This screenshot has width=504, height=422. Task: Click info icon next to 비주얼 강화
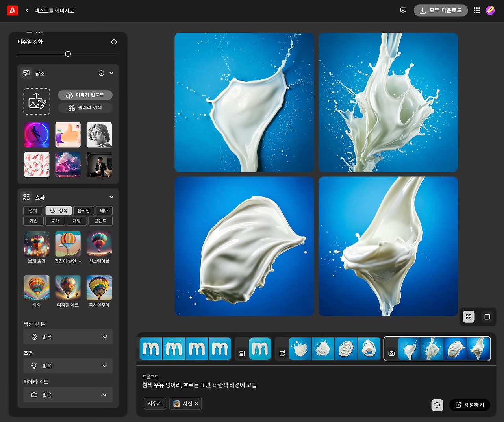pyautogui.click(x=114, y=42)
